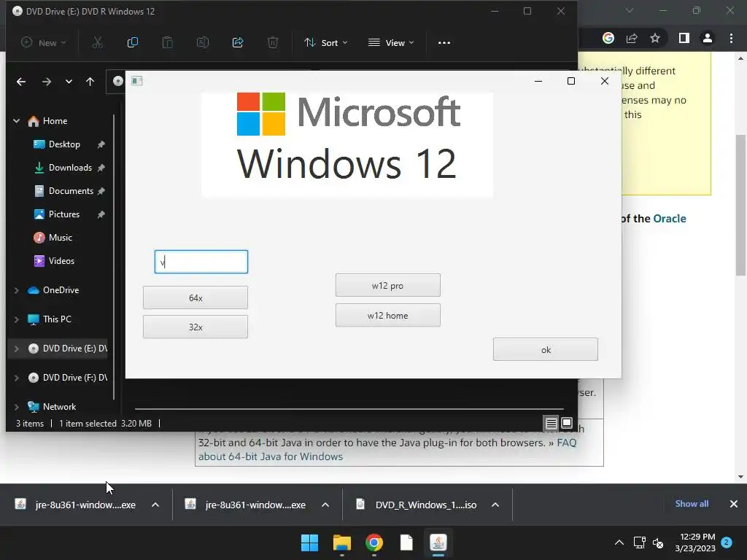Open options for DVD_R_Windows iso download
This screenshot has height=560, width=747.
(495, 505)
